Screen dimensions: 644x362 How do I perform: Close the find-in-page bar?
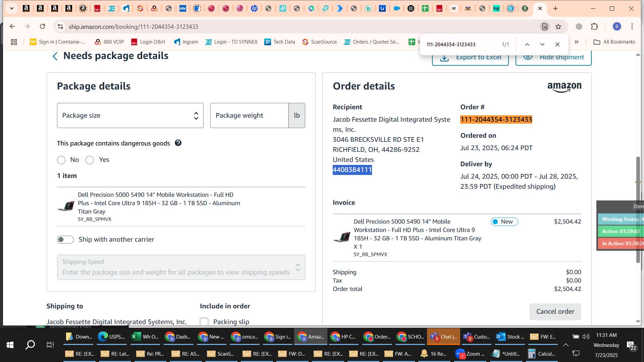557,44
